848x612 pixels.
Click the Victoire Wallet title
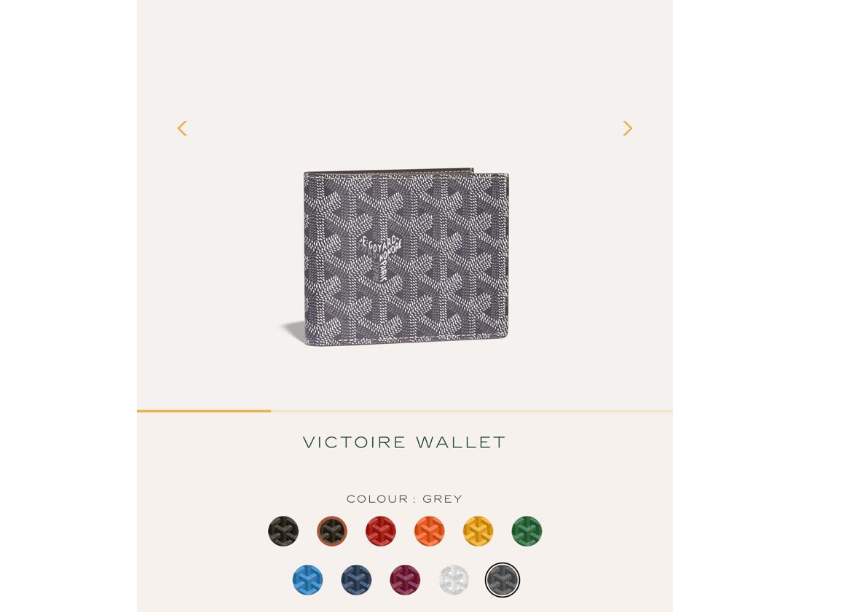click(x=404, y=442)
